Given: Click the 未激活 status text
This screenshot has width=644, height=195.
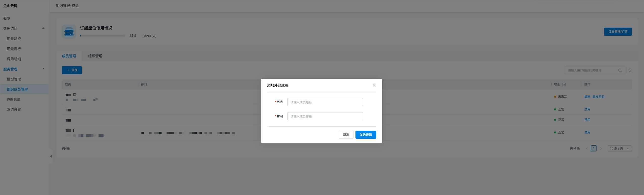Looking at the screenshot, I should pyautogui.click(x=563, y=97).
